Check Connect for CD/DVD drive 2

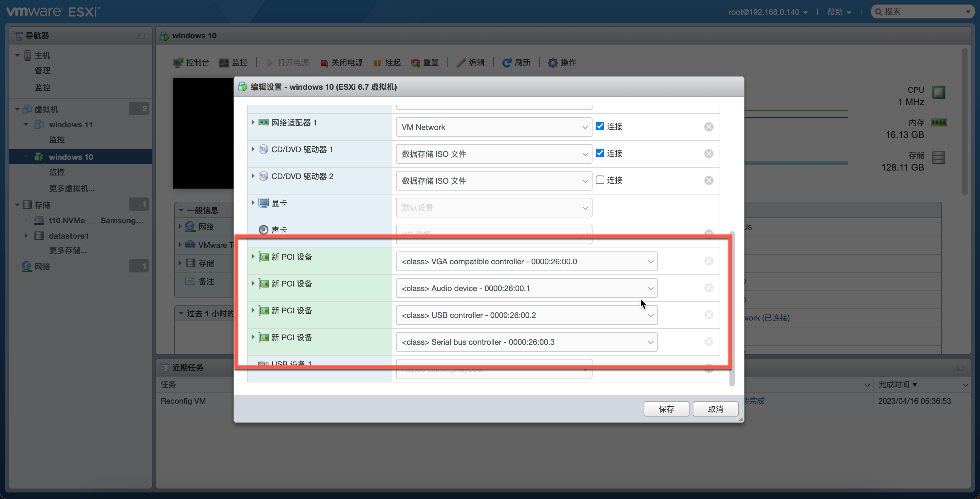pyautogui.click(x=600, y=180)
